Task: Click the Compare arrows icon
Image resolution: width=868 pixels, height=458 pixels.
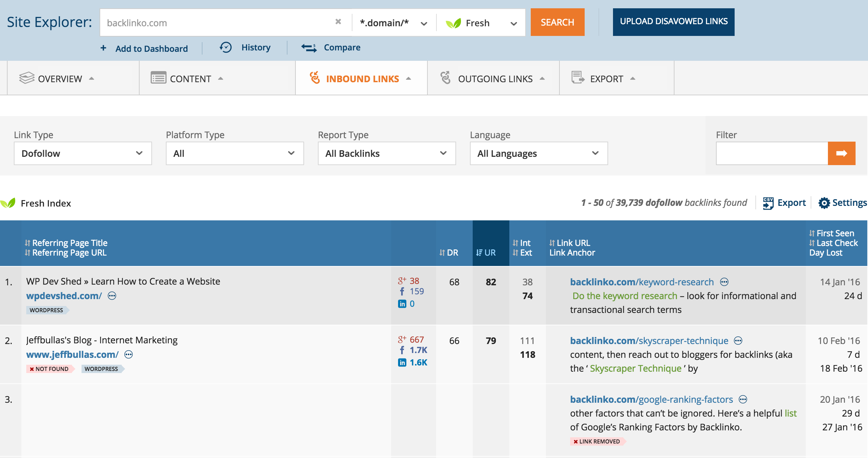Action: pyautogui.click(x=309, y=48)
